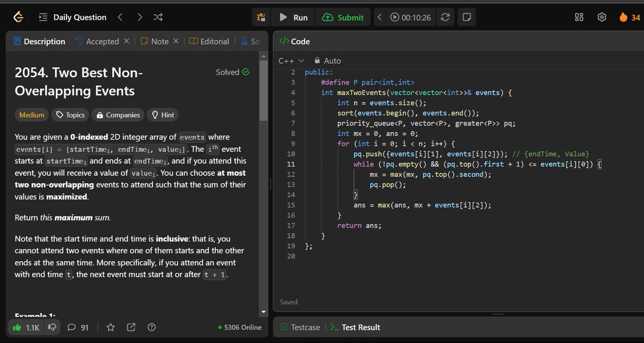Open the 91 comments
The image size is (644, 343).
(78, 327)
